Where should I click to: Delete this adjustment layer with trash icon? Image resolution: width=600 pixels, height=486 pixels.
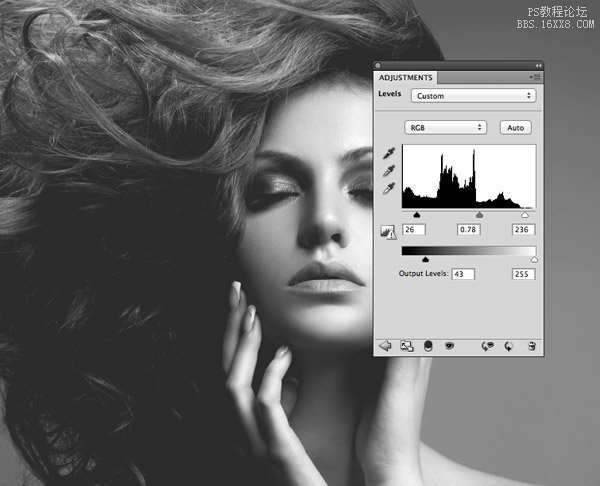click(x=532, y=346)
